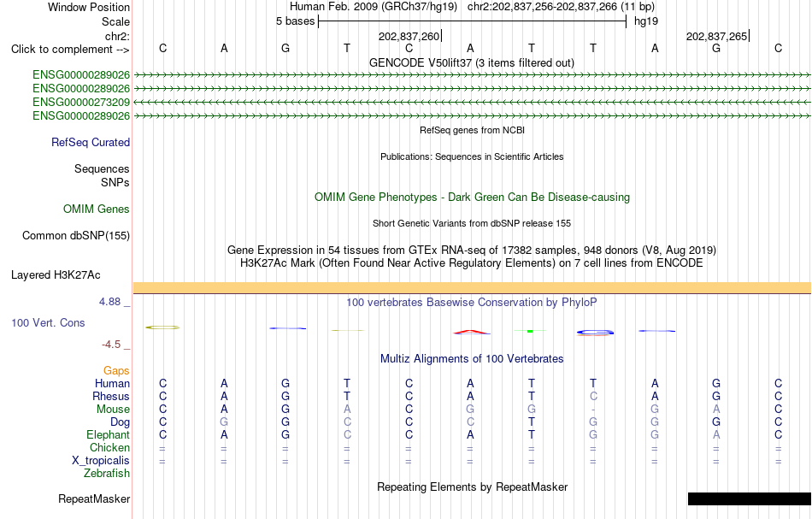Click the RepeatMasker track label on left
Image resolution: width=812 pixels, height=519 pixels.
[94, 499]
